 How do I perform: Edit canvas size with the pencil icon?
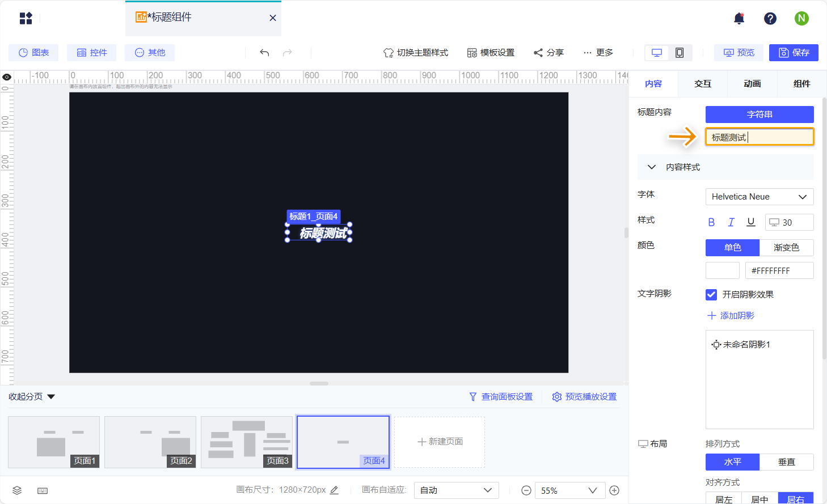335,490
